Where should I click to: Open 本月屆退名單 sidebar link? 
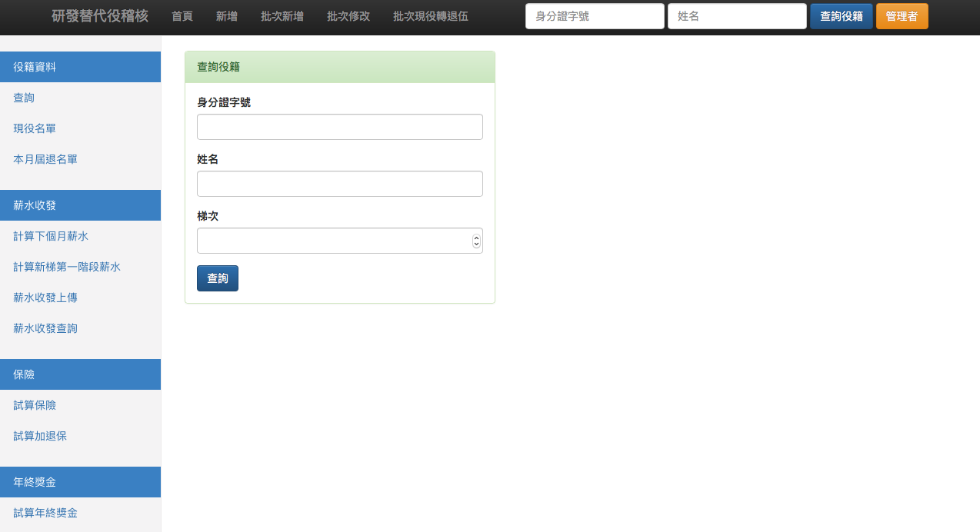(x=45, y=159)
